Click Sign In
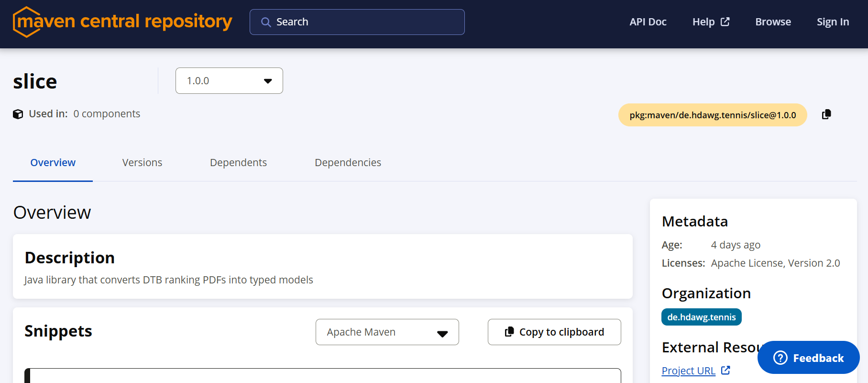Image resolution: width=868 pixels, height=383 pixels. pyautogui.click(x=833, y=22)
